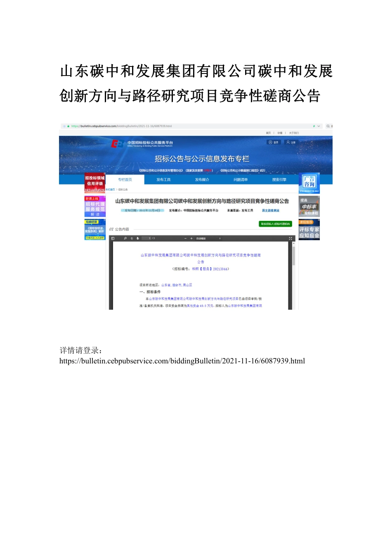Click the PDF viewer vertical scrollbar
392x555 pixels.
point(294,256)
